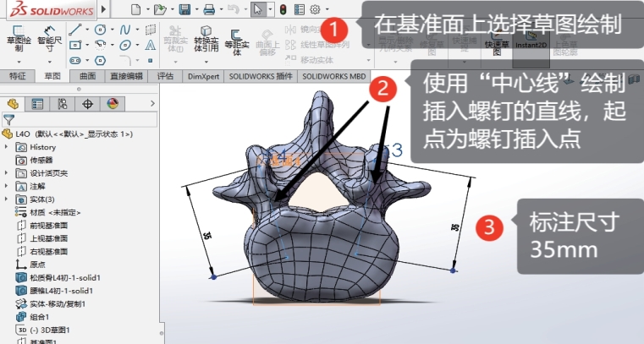Switch to the SOLIDWORKS MBD tab
Viewport: 644px width, 344px height.
[x=334, y=76]
